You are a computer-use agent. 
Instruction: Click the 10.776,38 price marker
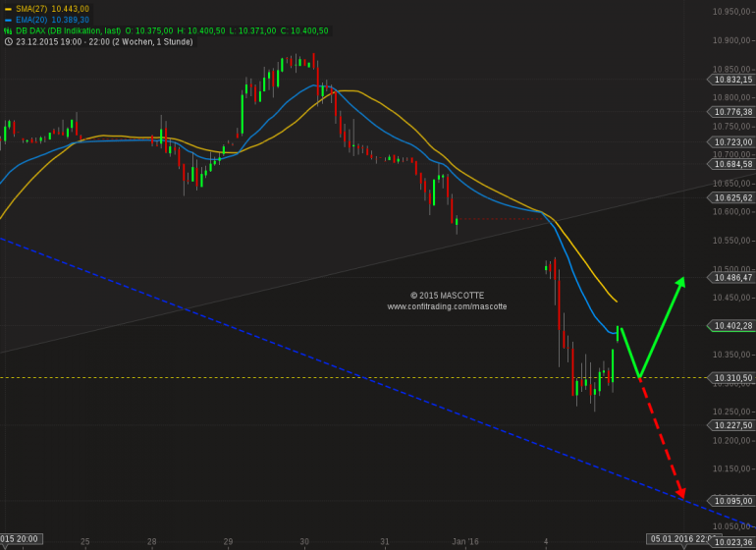click(731, 112)
